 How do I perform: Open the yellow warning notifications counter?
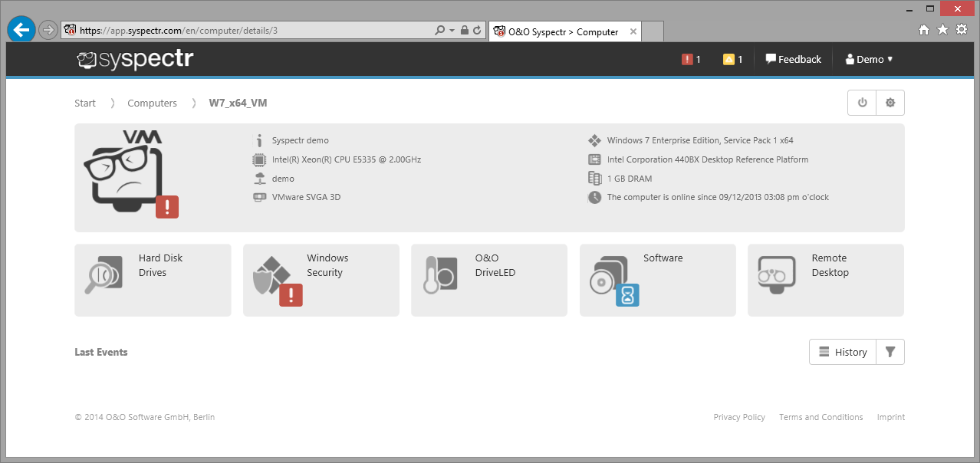click(732, 59)
